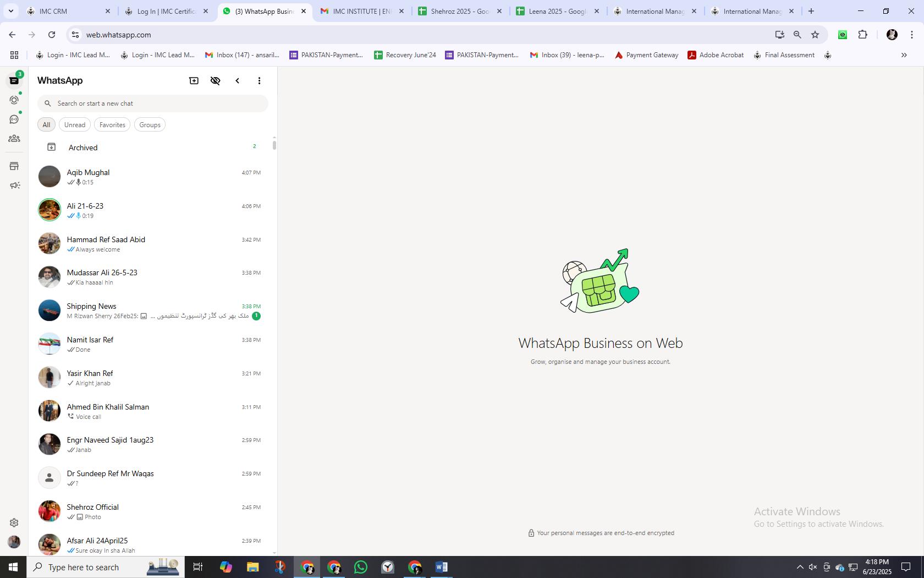Viewport: 924px width, 578px height.
Task: Click the install app icon in address bar
Action: pyautogui.click(x=779, y=35)
